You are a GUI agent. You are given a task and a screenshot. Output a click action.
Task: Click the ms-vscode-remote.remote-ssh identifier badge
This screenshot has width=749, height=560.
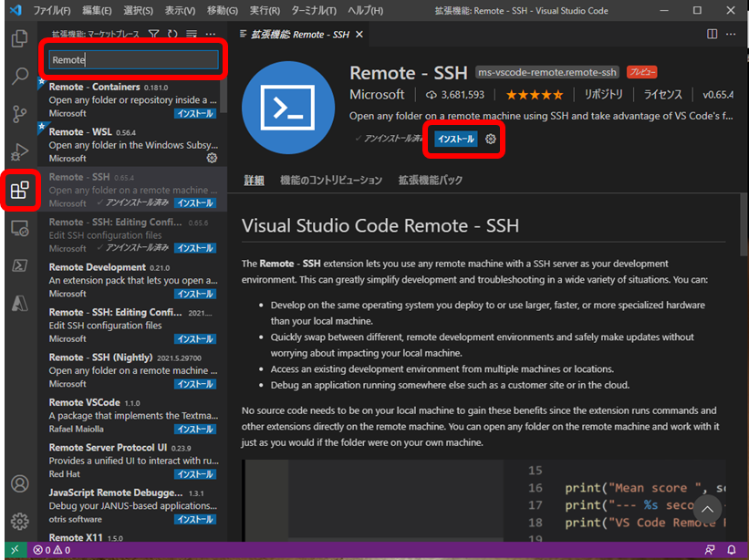tap(547, 73)
